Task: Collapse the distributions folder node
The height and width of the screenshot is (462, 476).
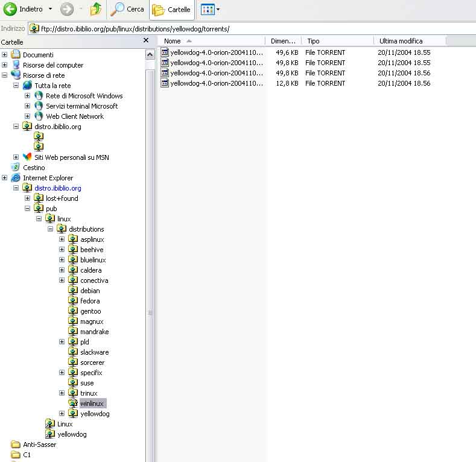Action: click(51, 229)
